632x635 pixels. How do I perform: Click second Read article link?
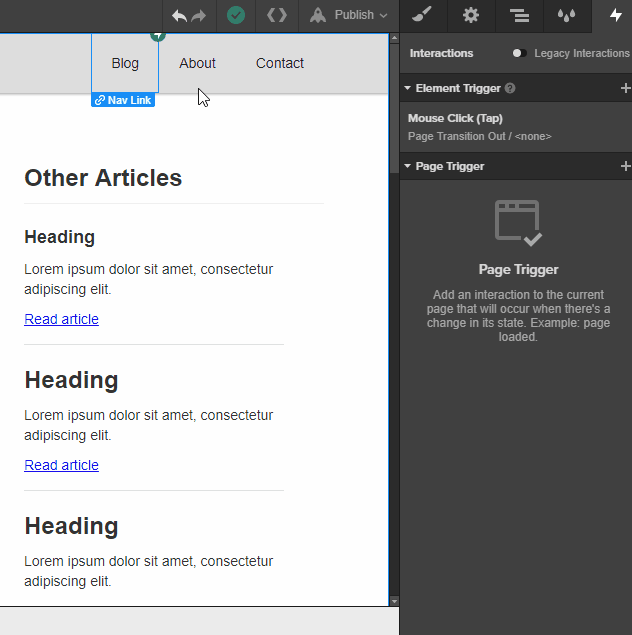tap(62, 465)
